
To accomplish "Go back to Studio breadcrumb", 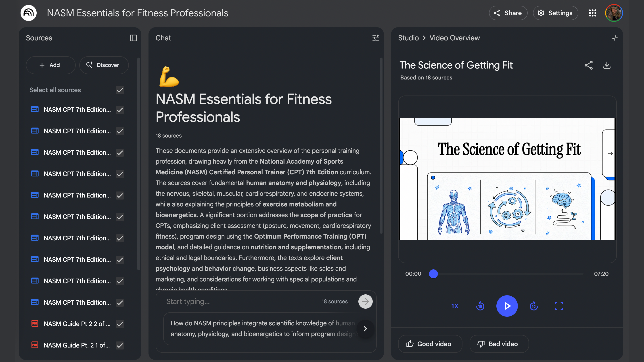I will pos(408,38).
